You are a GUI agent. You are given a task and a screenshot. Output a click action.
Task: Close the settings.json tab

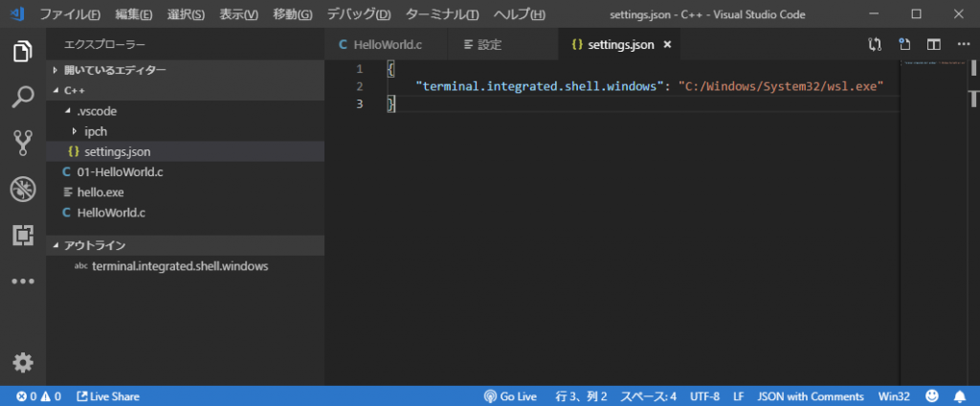point(667,44)
